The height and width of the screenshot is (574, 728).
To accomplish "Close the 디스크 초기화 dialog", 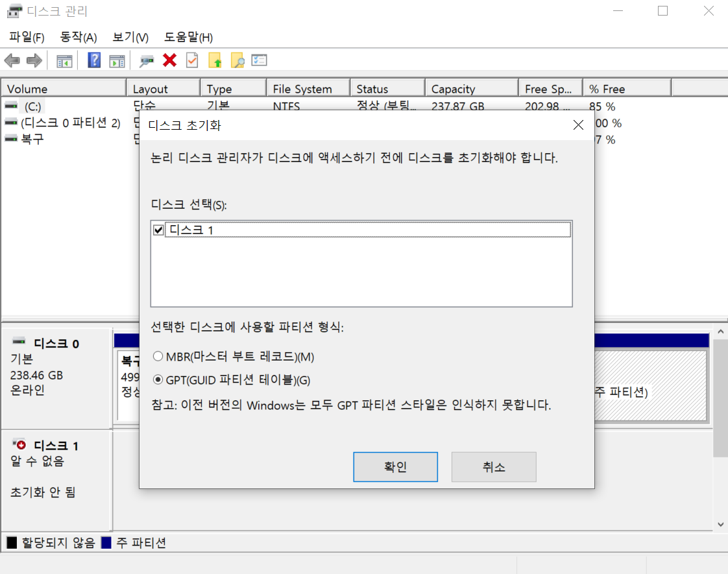I will click(578, 125).
